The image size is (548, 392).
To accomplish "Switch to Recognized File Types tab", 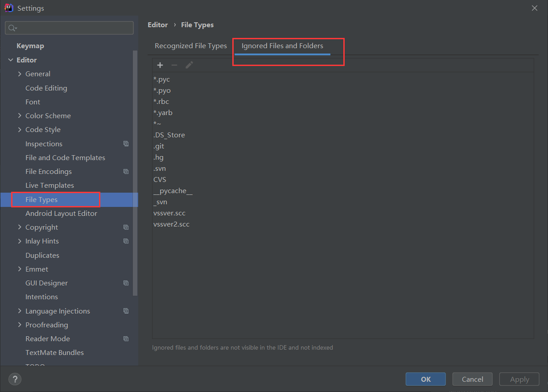I will 191,46.
